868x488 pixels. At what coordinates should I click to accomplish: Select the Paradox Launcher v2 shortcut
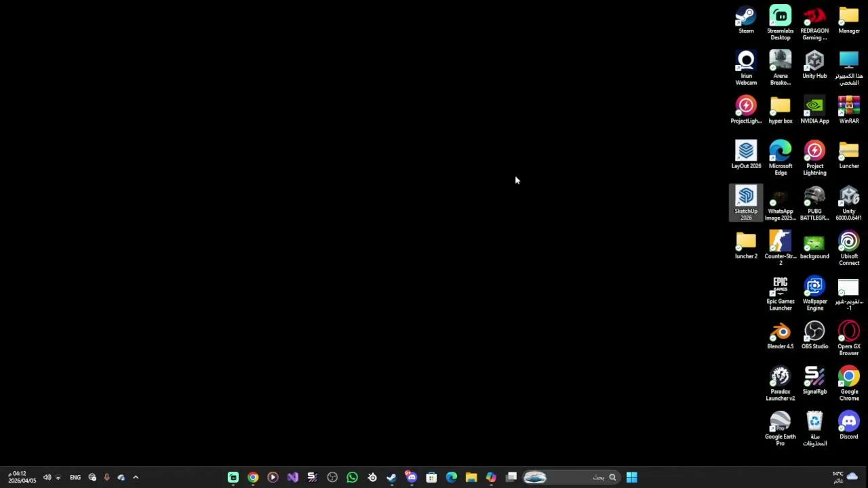tap(781, 384)
